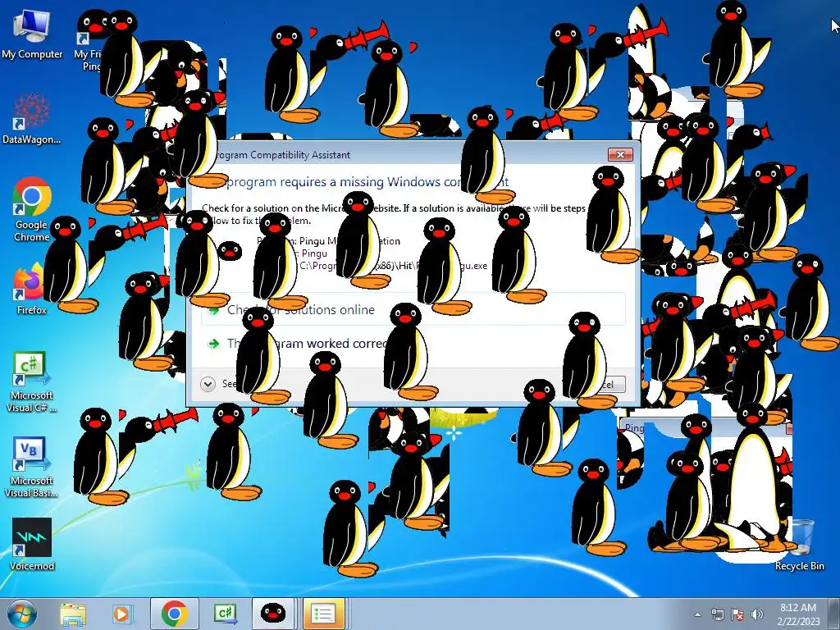This screenshot has width=840, height=630.
Task: Open the Action Center flag icon
Action: (x=737, y=614)
